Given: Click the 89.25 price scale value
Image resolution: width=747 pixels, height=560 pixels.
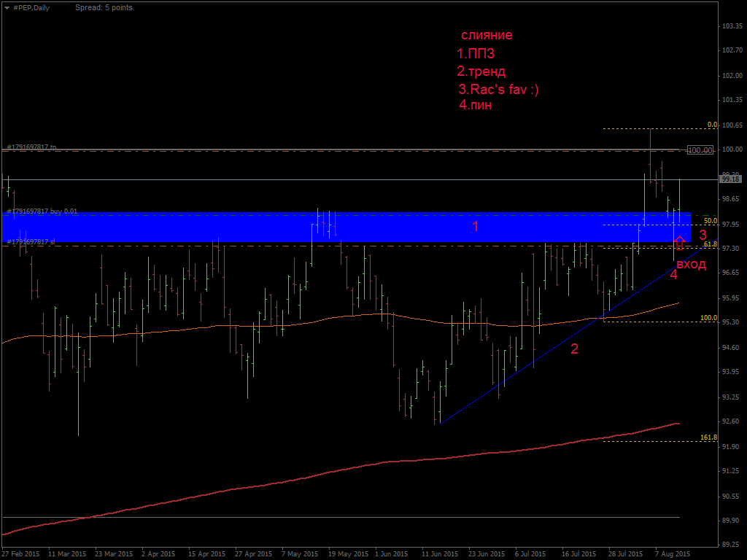Looking at the screenshot, I should [x=731, y=544].
